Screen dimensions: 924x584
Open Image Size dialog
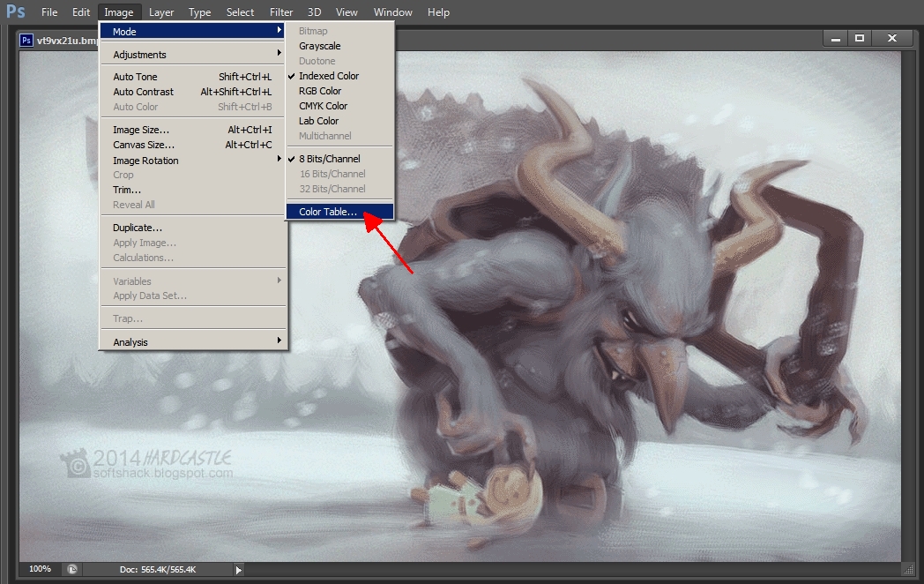(193, 130)
